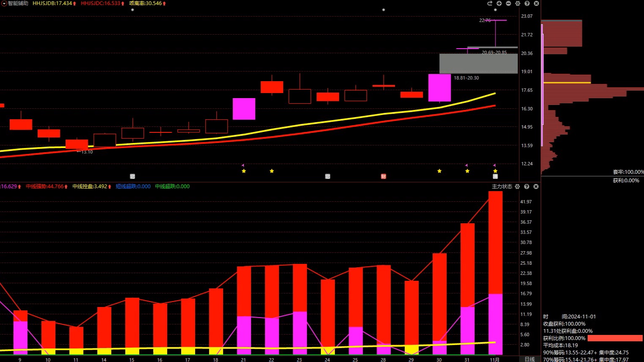Click the star signal marker under date 22
The height and width of the screenshot is (362, 644).
[272, 171]
